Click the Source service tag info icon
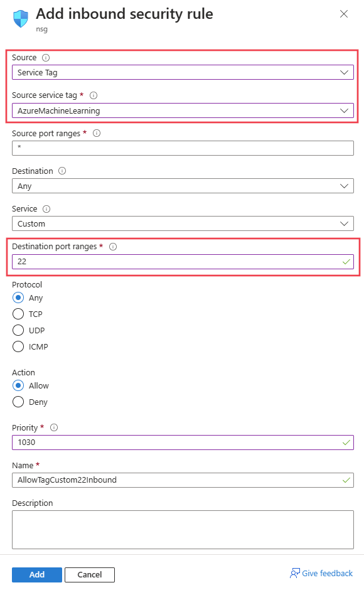The height and width of the screenshot is (590, 364). click(94, 95)
